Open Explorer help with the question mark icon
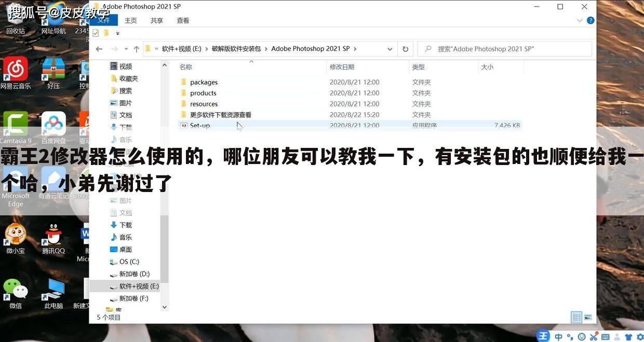 click(591, 21)
